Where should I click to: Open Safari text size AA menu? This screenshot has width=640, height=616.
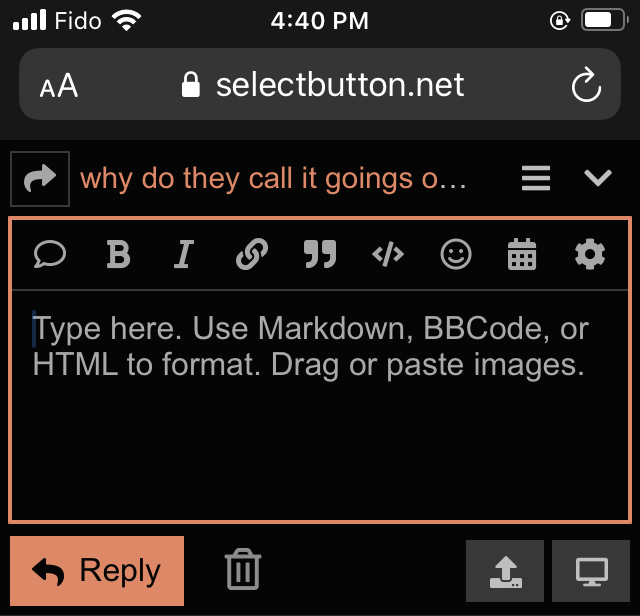(x=58, y=86)
